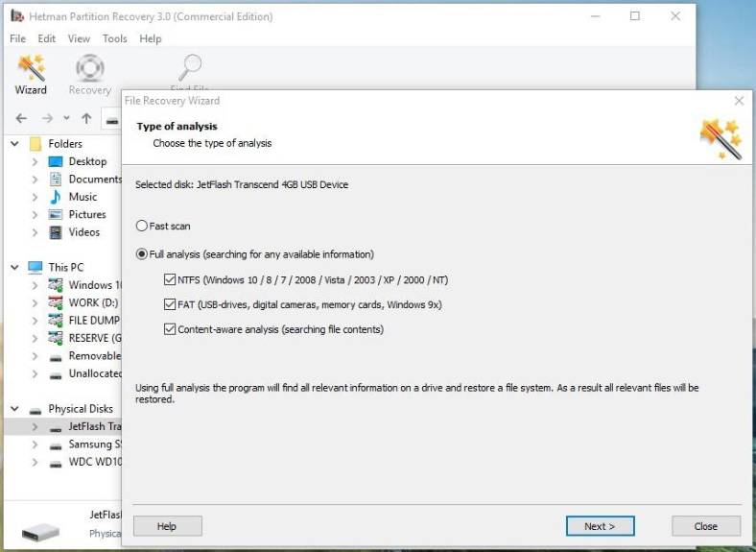Viewport: 756px width, 552px height.
Task: Open navigation history dropdown arrow
Action: (x=66, y=118)
